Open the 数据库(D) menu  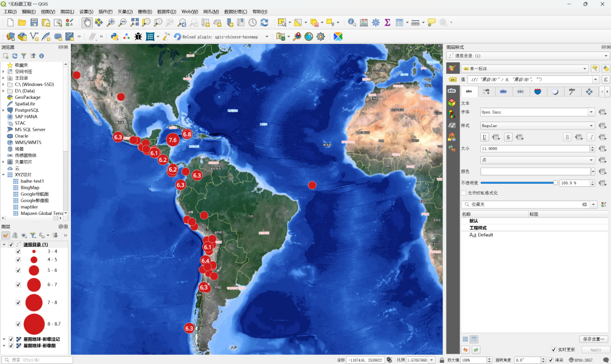point(166,12)
